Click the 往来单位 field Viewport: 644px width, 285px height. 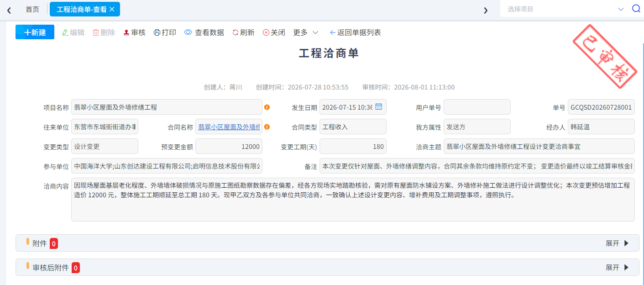point(105,127)
